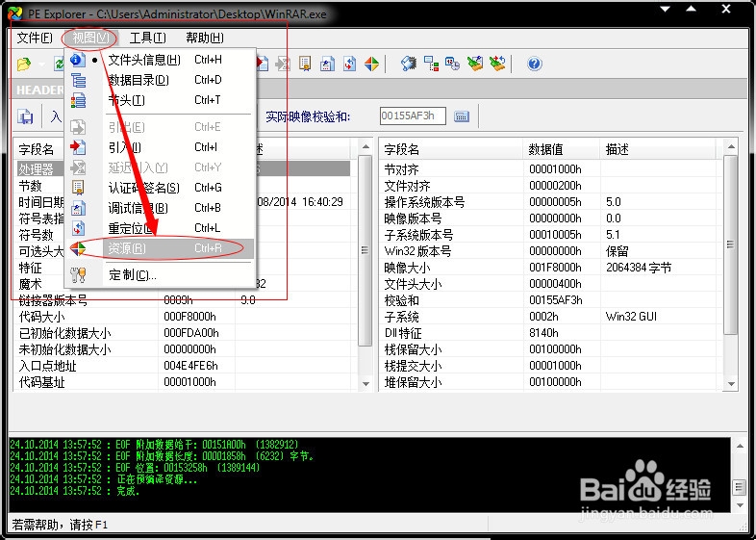Image resolution: width=756 pixels, height=540 pixels.
Task: Click the authenticode certificate toolbar icon
Action: coord(305,64)
